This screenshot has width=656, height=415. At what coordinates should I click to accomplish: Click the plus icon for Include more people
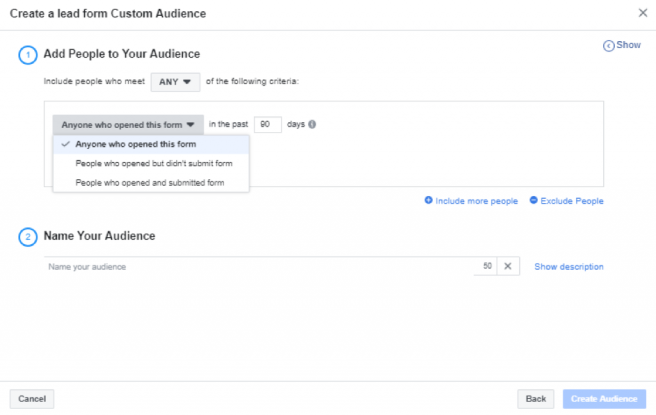tap(428, 200)
